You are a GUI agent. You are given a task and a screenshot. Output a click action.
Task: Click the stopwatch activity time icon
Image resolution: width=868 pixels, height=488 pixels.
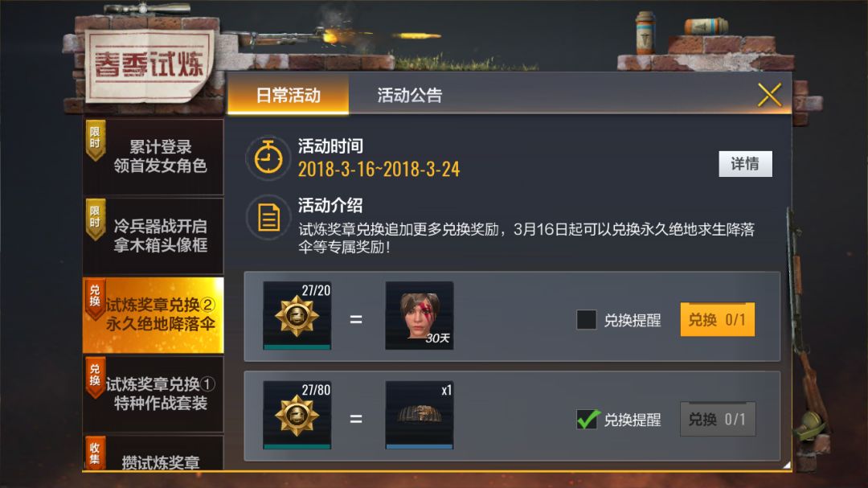point(268,158)
